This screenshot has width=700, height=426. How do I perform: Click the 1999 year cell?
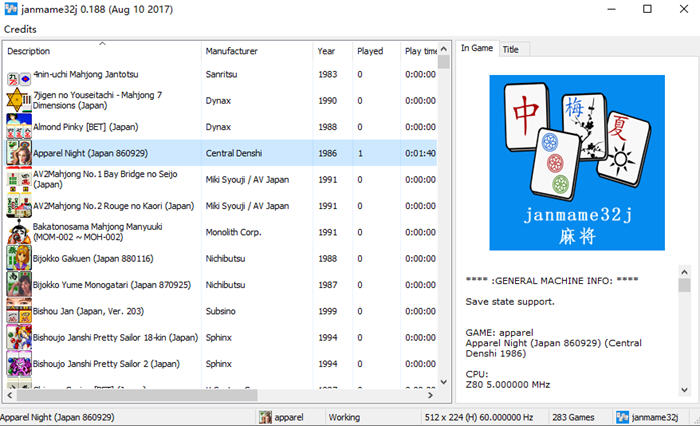327,311
